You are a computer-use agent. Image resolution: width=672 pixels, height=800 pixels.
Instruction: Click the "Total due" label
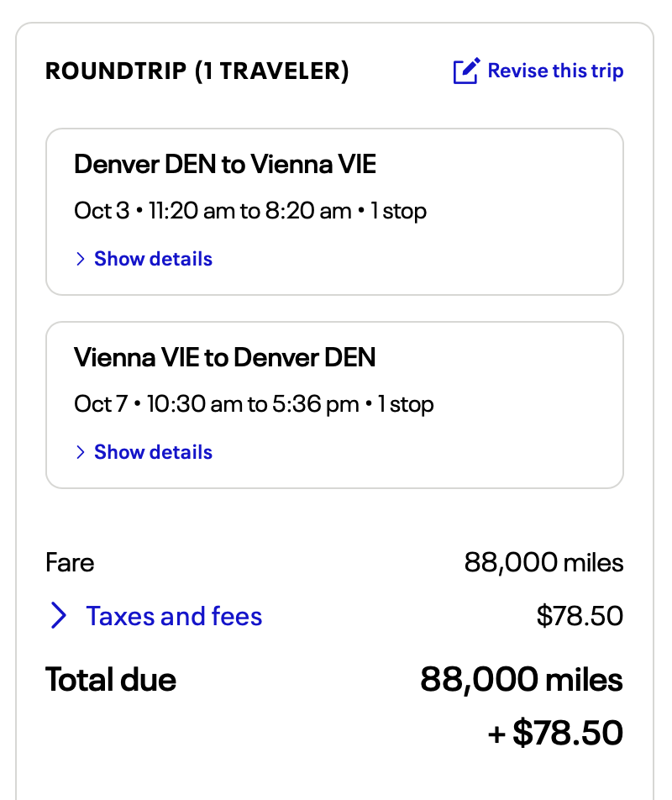click(x=111, y=679)
